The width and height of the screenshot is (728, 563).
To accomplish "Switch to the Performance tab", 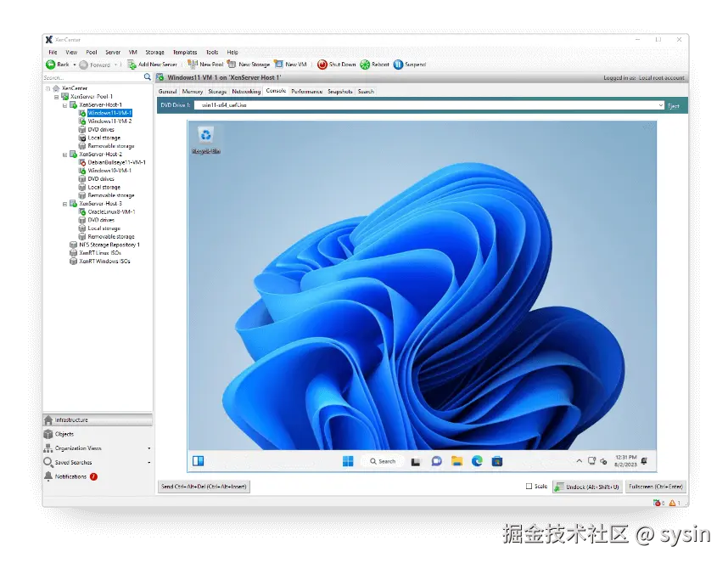I will tap(305, 91).
